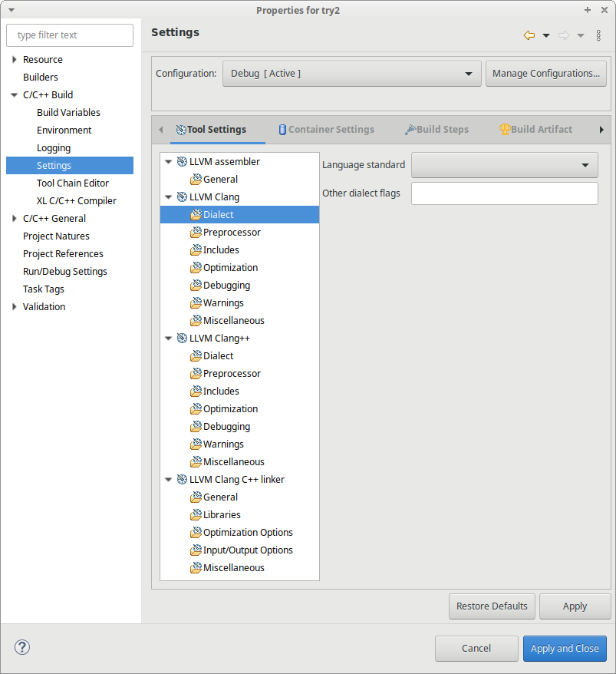This screenshot has width=616, height=674.
Task: Click the Other dialect flags field
Action: (x=504, y=193)
